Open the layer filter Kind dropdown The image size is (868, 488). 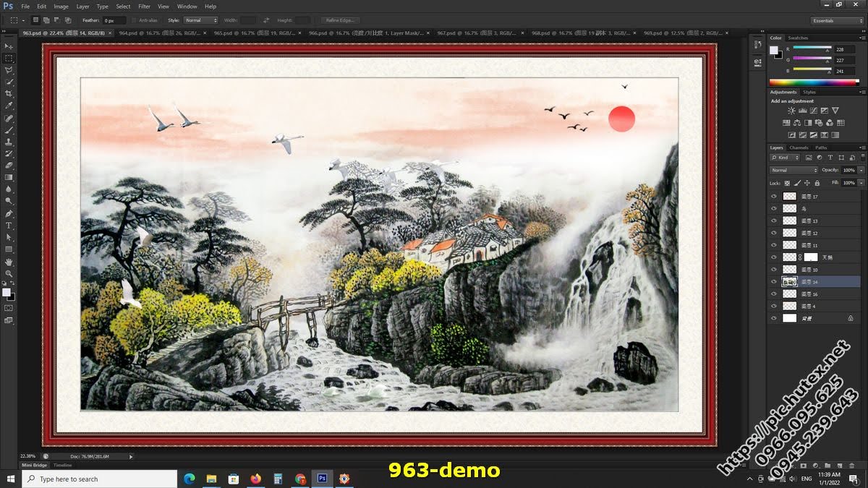tap(785, 157)
